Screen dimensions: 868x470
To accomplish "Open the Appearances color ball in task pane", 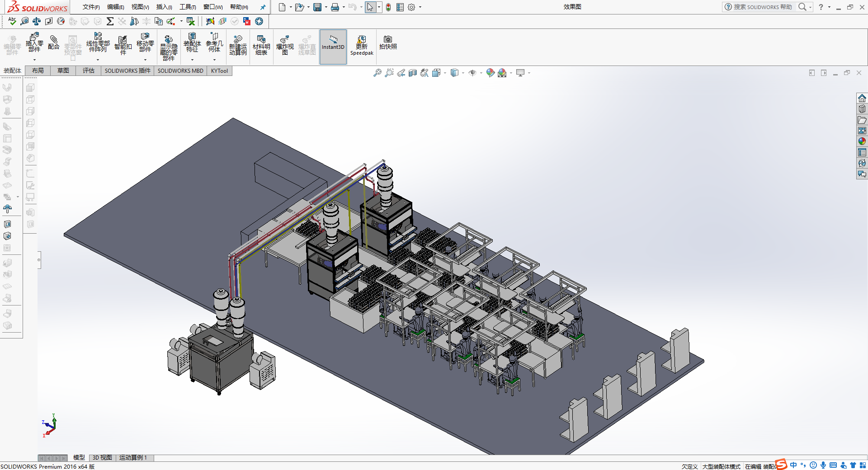I will tap(862, 141).
